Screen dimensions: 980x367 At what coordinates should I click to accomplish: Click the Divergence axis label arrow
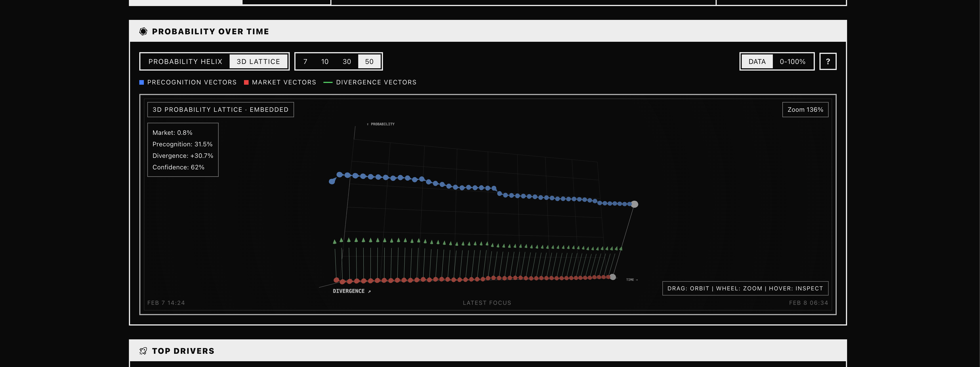pyautogui.click(x=369, y=292)
